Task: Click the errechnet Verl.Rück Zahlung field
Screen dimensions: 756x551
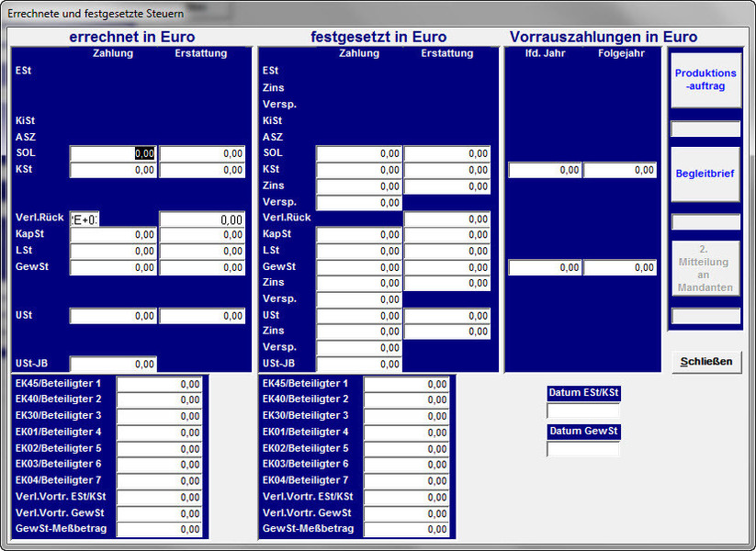Action: tap(85, 219)
